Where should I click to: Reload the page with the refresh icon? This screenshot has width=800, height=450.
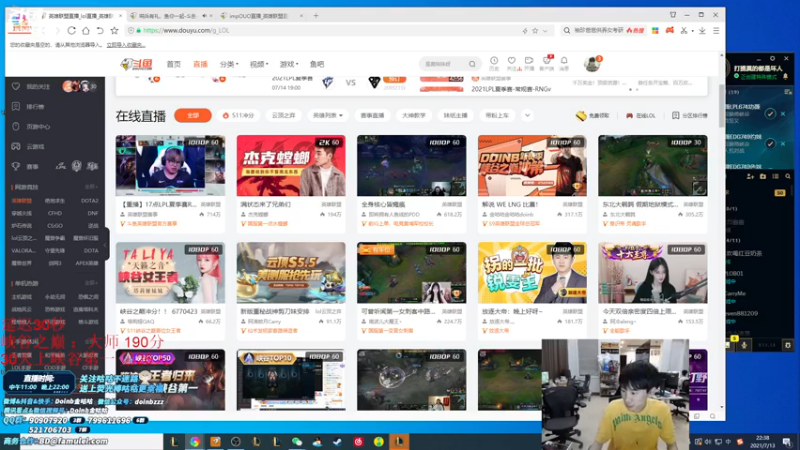pos(71,31)
